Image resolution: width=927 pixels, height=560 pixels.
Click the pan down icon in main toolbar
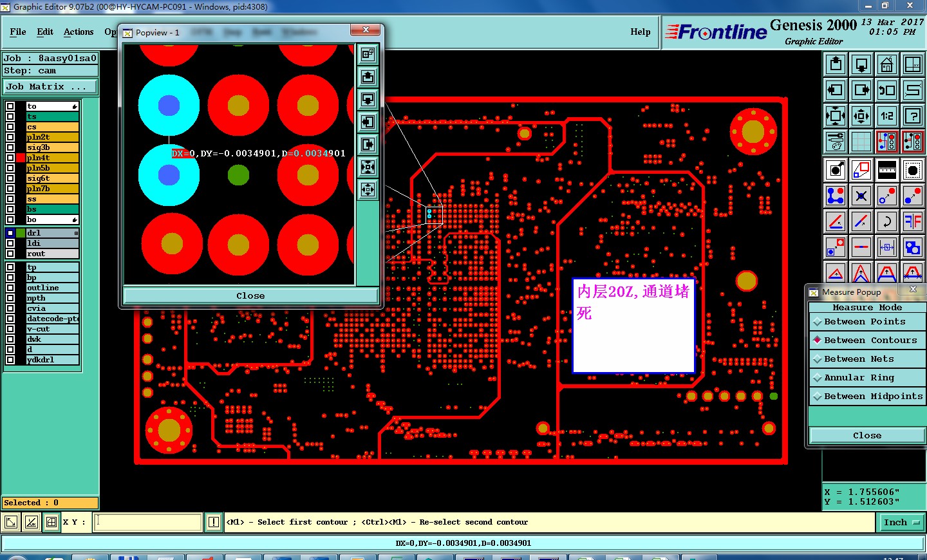click(x=861, y=64)
